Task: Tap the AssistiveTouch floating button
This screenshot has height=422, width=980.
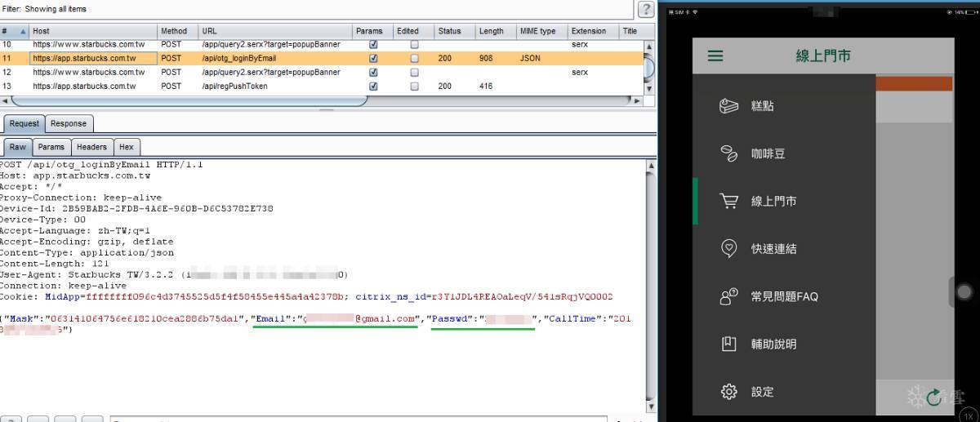Action: (964, 291)
